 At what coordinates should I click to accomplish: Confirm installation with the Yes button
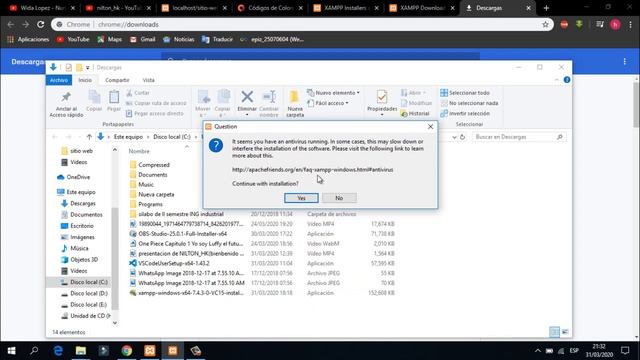301,198
